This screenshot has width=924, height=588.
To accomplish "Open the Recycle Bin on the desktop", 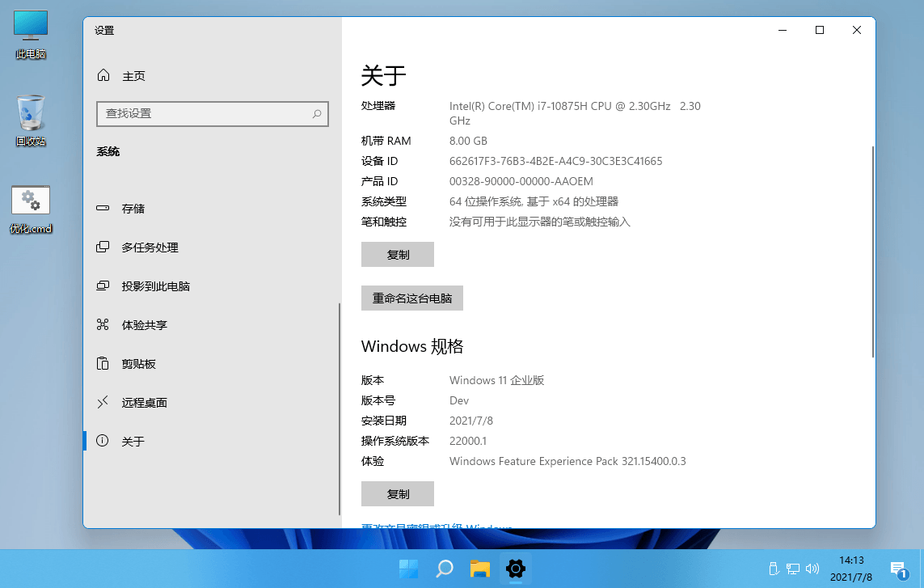I will (30, 117).
